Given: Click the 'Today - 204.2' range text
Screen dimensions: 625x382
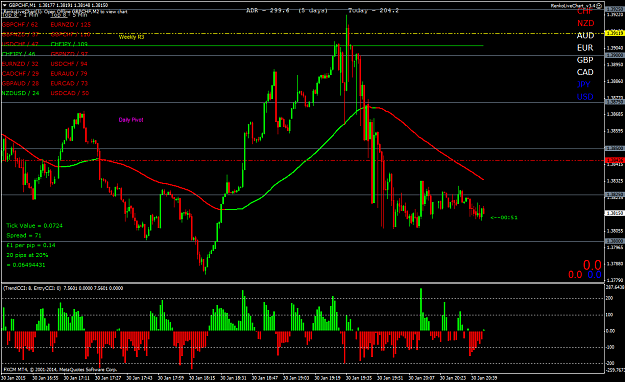Looking at the screenshot, I should [373, 11].
